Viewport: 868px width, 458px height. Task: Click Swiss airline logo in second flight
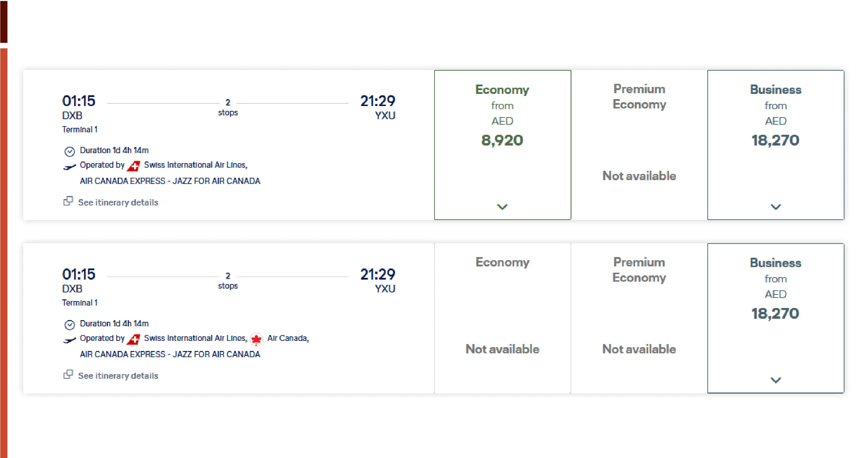point(134,339)
